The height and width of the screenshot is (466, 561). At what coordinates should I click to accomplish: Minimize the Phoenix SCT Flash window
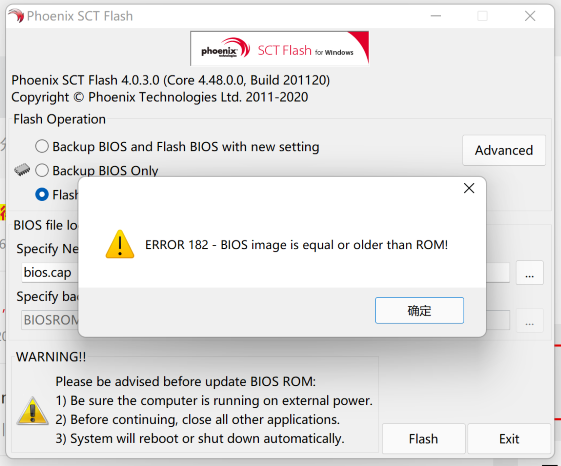pos(435,16)
